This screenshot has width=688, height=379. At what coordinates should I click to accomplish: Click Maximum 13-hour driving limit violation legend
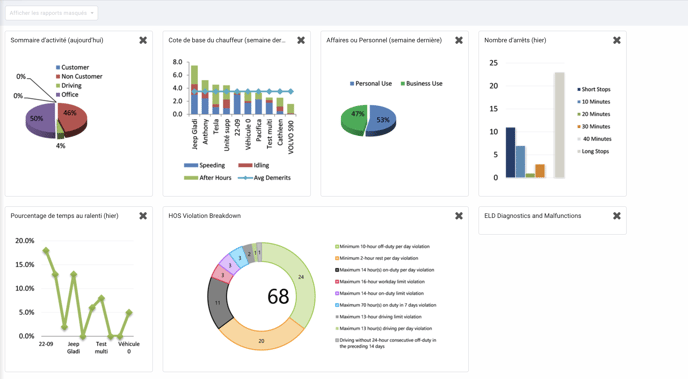click(x=378, y=317)
